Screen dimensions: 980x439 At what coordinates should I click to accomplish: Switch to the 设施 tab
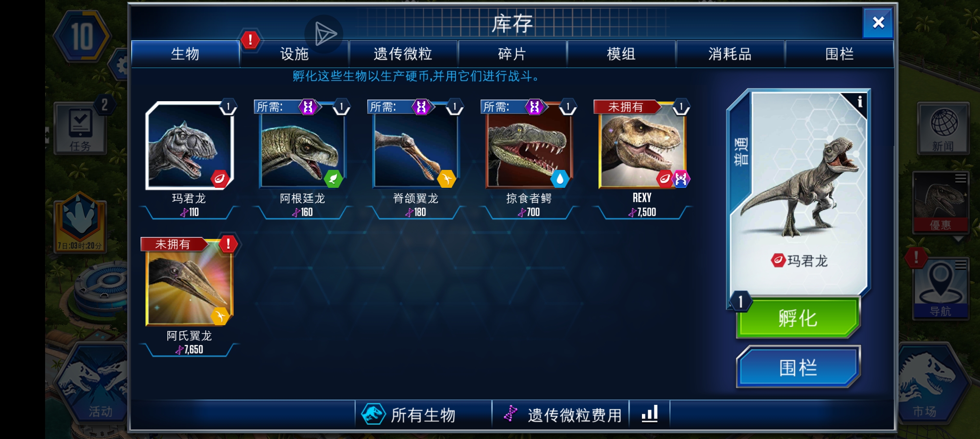tap(295, 54)
